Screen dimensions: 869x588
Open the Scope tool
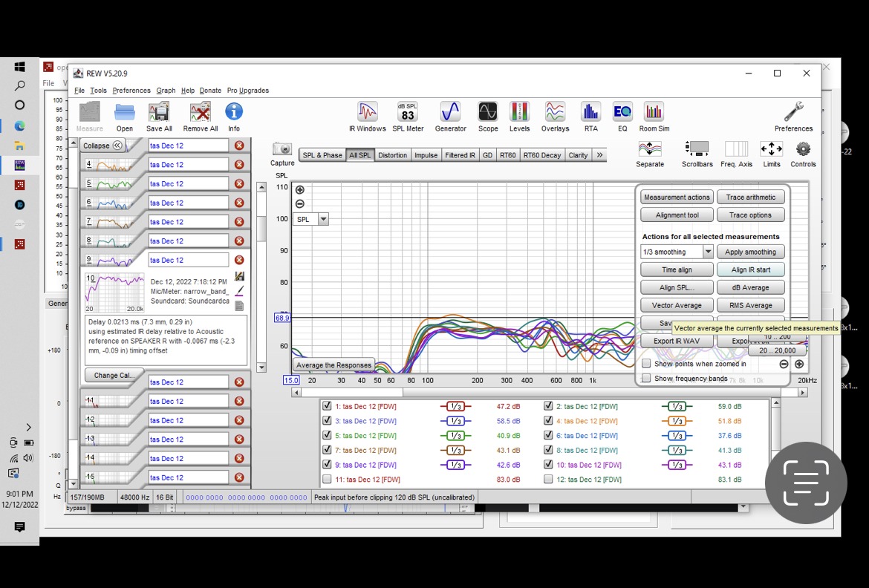coord(488,117)
